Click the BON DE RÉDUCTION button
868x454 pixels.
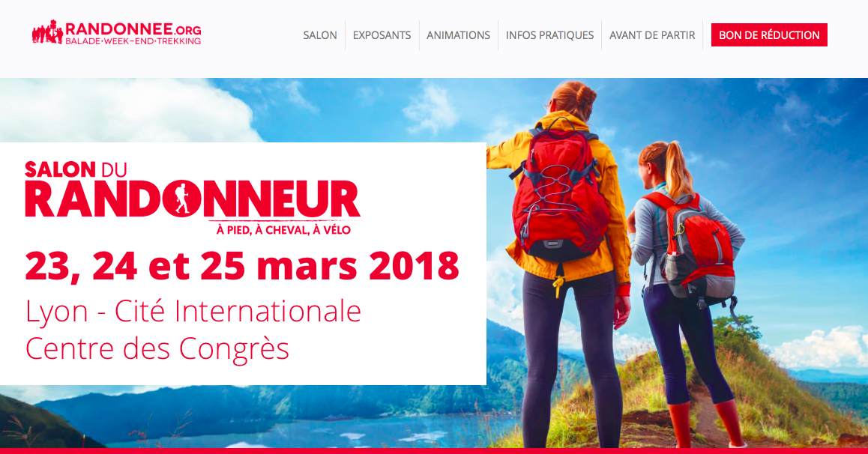[770, 35]
